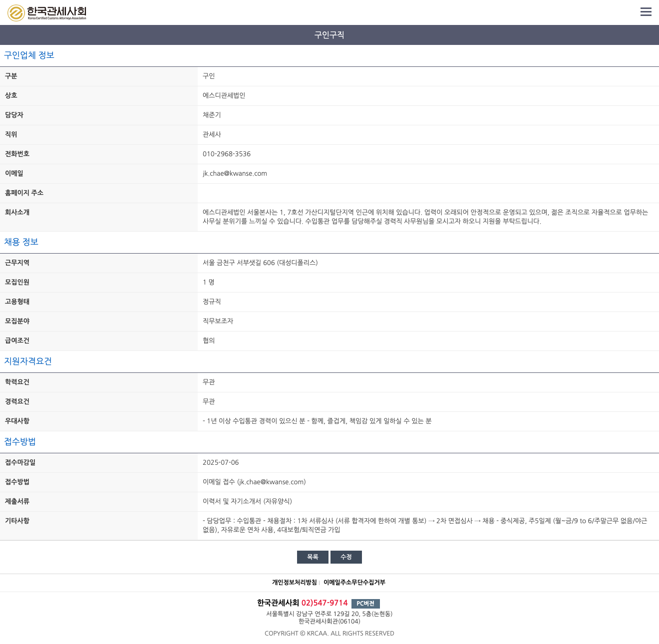659x644 pixels.
Task: Click the 회사소개 description paragraph
Action: (x=425, y=217)
